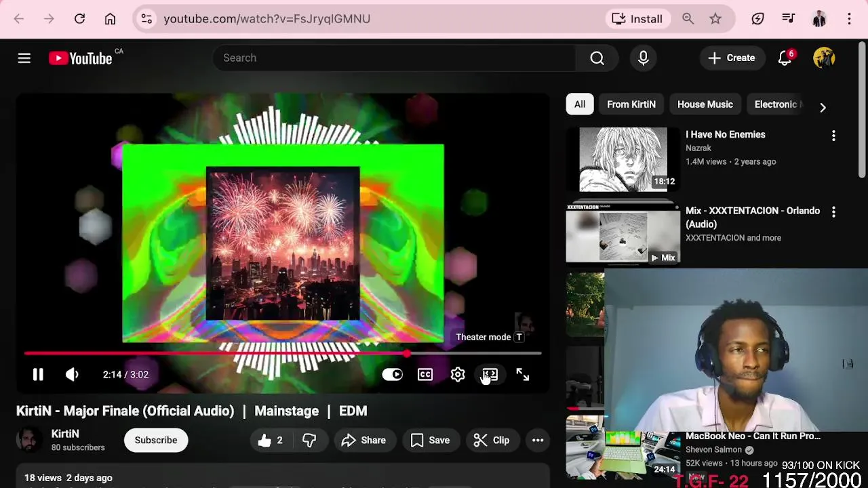The width and height of the screenshot is (868, 488).
Task: Open the video settings gear
Action: pyautogui.click(x=458, y=375)
